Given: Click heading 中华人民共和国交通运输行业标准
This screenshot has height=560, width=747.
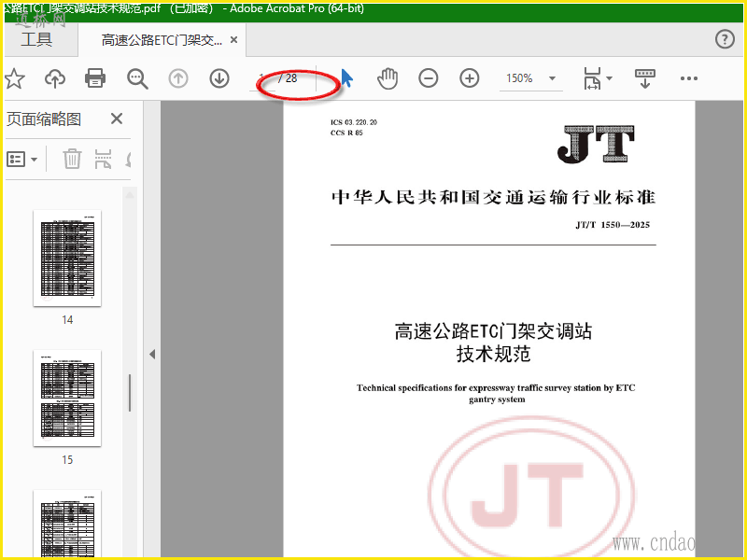Looking at the screenshot, I should [494, 197].
